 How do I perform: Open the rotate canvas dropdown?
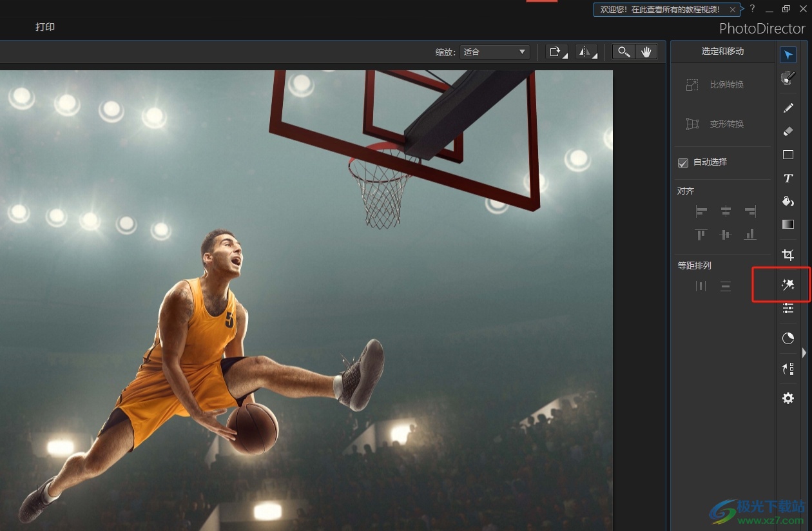pyautogui.click(x=557, y=52)
